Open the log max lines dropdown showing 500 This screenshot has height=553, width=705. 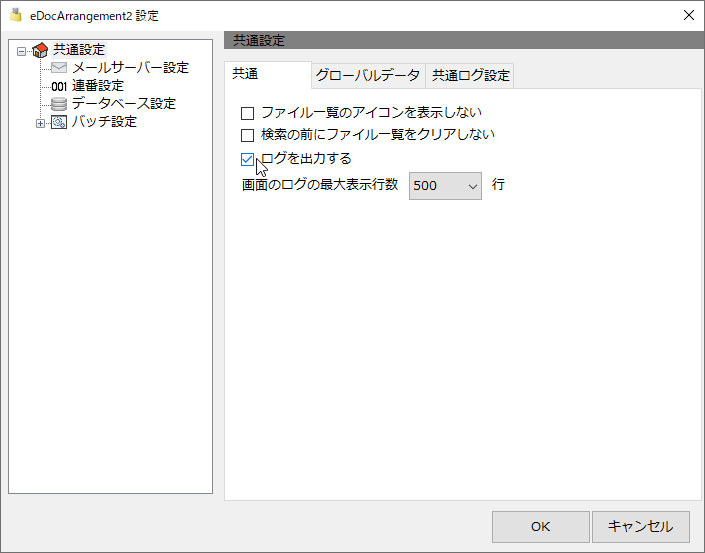pos(445,186)
